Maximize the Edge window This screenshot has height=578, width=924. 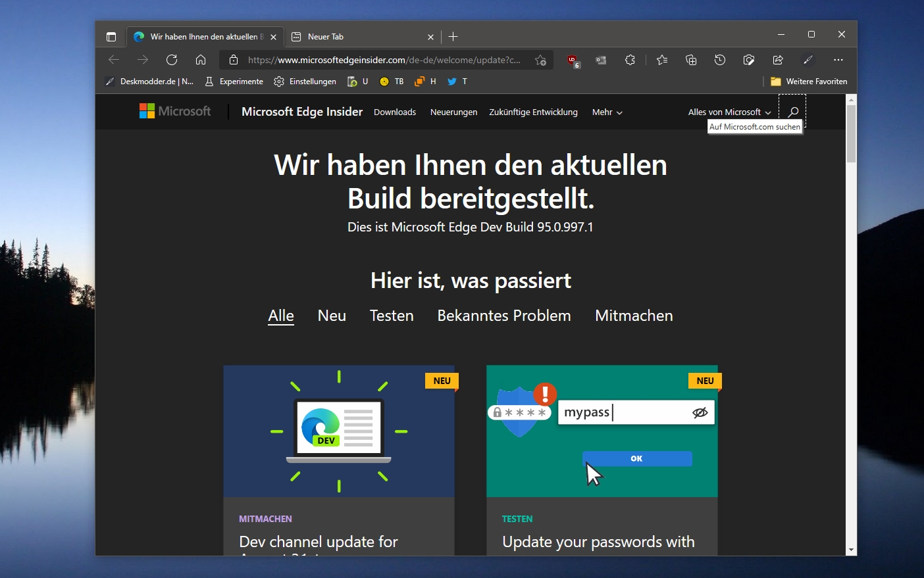(811, 34)
